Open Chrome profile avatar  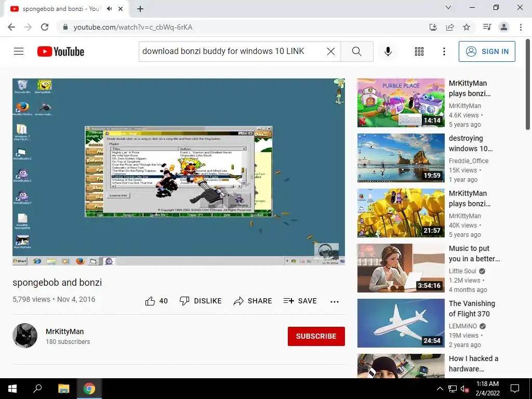point(504,27)
